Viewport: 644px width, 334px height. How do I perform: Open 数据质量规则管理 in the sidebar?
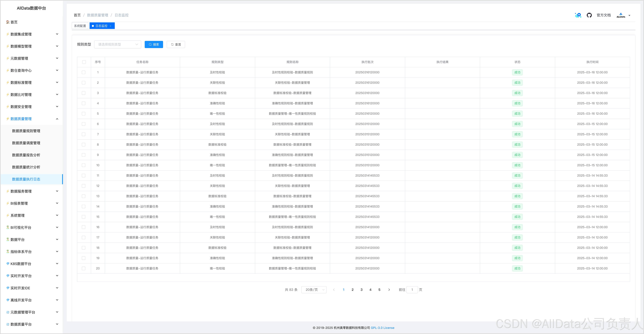(26, 131)
